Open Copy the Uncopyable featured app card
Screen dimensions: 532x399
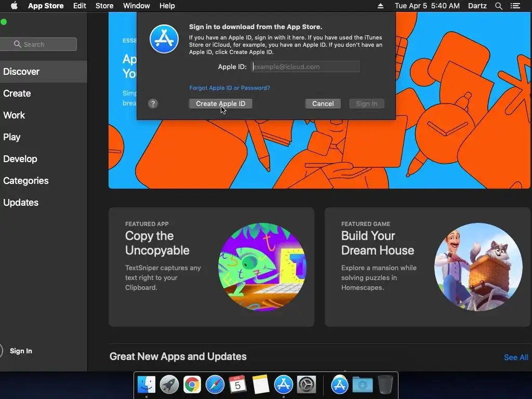211,267
